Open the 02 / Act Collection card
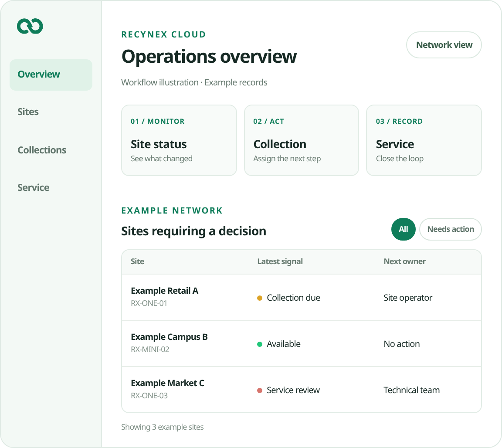Image resolution: width=502 pixels, height=448 pixels. [x=302, y=140]
